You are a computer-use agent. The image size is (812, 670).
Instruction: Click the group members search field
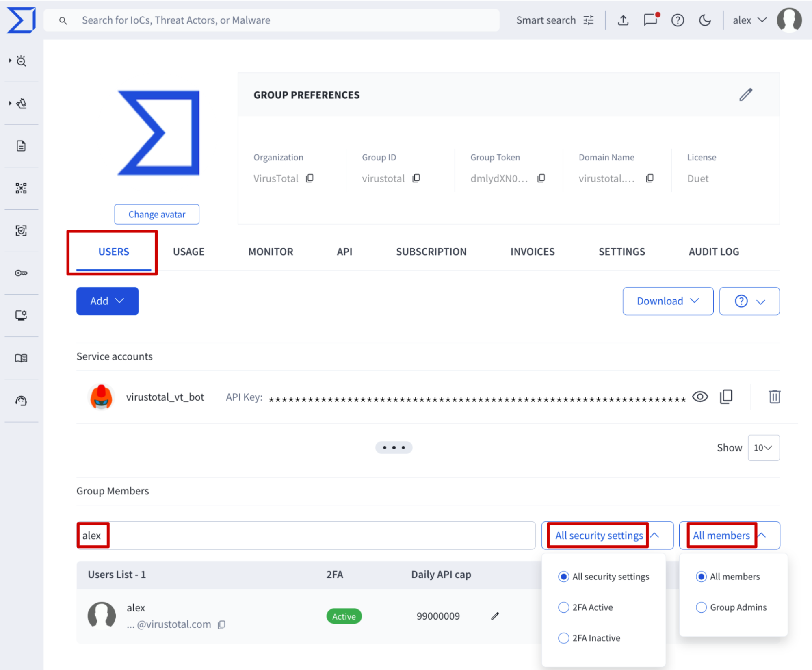(305, 536)
